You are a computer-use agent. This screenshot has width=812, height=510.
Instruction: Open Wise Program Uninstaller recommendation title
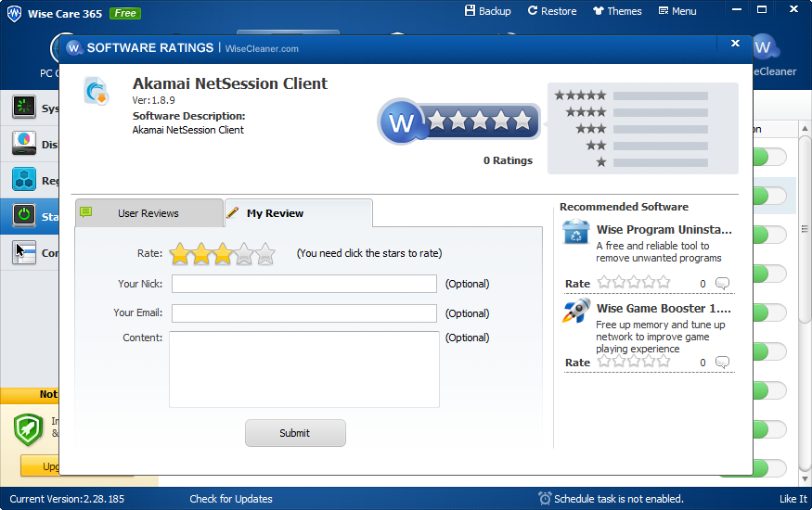point(664,229)
